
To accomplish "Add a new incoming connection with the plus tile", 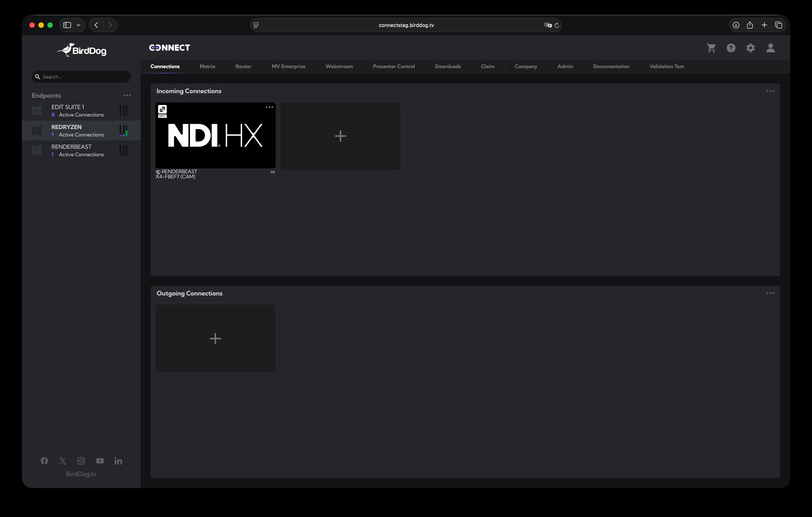I will [x=340, y=136].
